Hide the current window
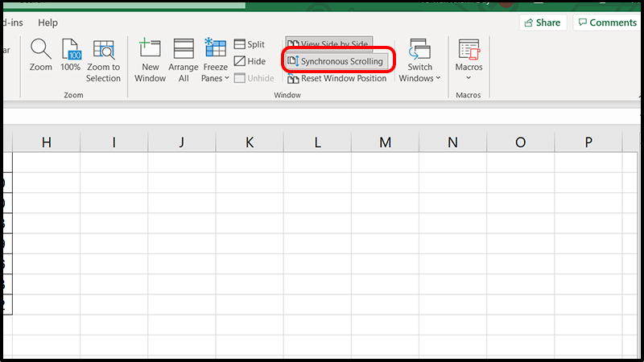Image resolution: width=644 pixels, height=362 pixels. [250, 61]
